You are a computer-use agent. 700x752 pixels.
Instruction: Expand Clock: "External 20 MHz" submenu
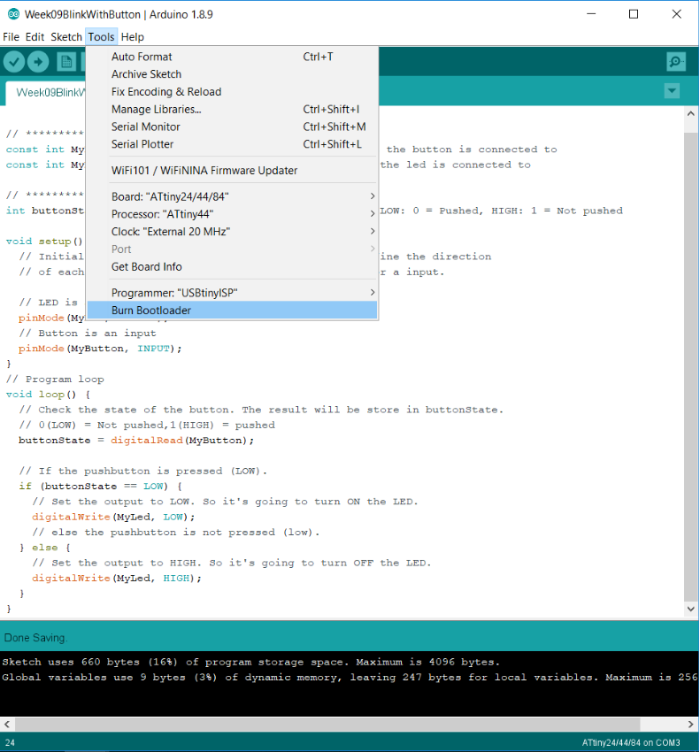point(232,232)
